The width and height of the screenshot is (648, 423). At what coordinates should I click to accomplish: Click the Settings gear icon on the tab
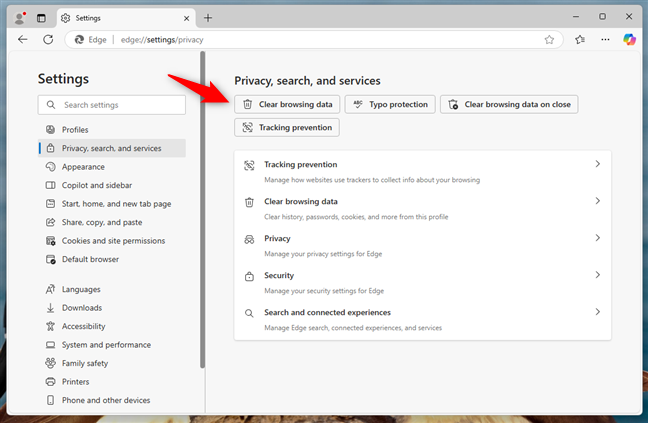[65, 18]
